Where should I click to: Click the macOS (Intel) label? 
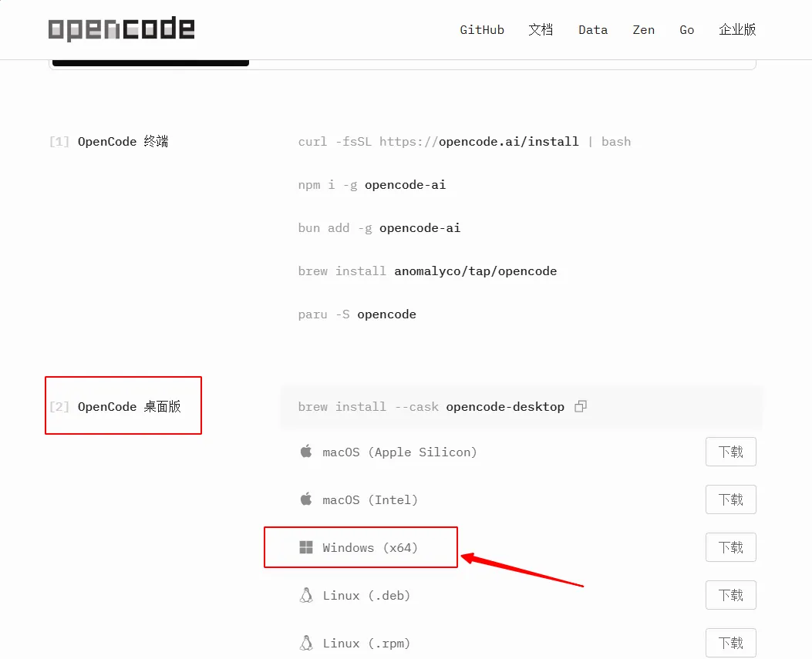369,499
